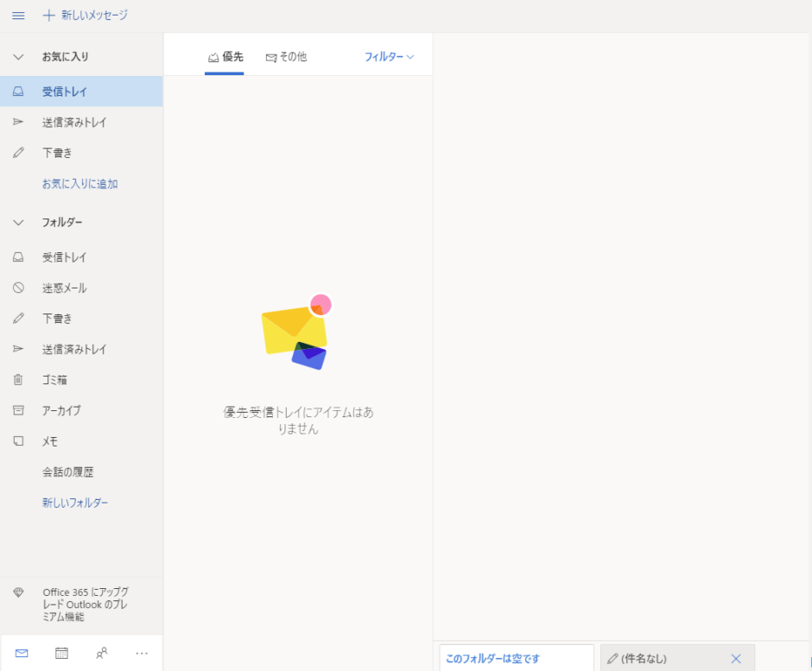Switch to the その他 other tab
Viewport: 812px width, 671px height.
(x=286, y=57)
